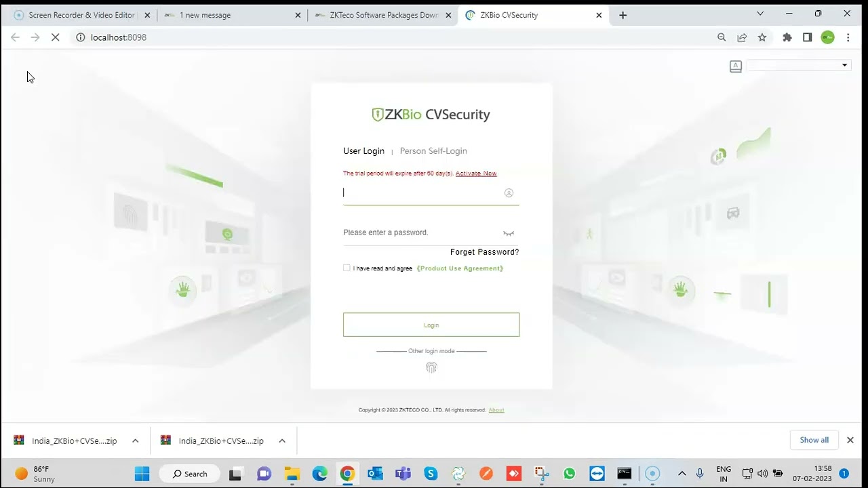
Task: Click the username field user icon
Action: click(x=509, y=193)
